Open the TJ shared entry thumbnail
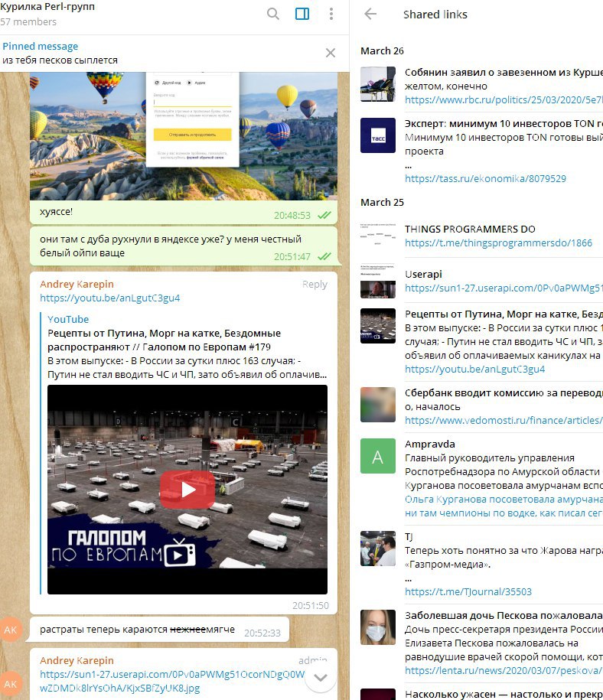 coord(378,549)
